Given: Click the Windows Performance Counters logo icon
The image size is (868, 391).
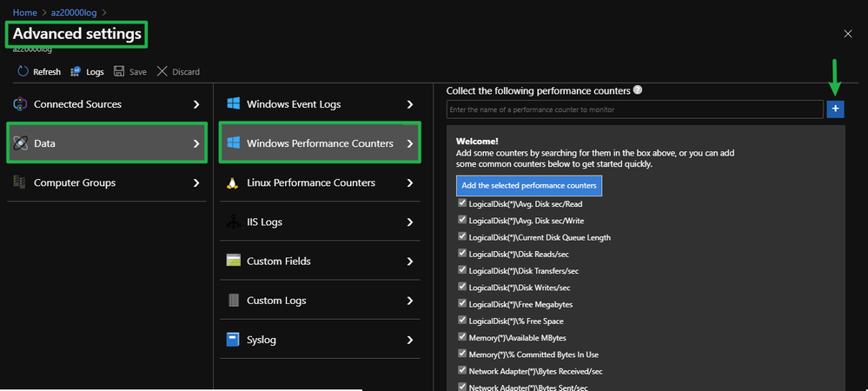Looking at the screenshot, I should pyautogui.click(x=233, y=143).
